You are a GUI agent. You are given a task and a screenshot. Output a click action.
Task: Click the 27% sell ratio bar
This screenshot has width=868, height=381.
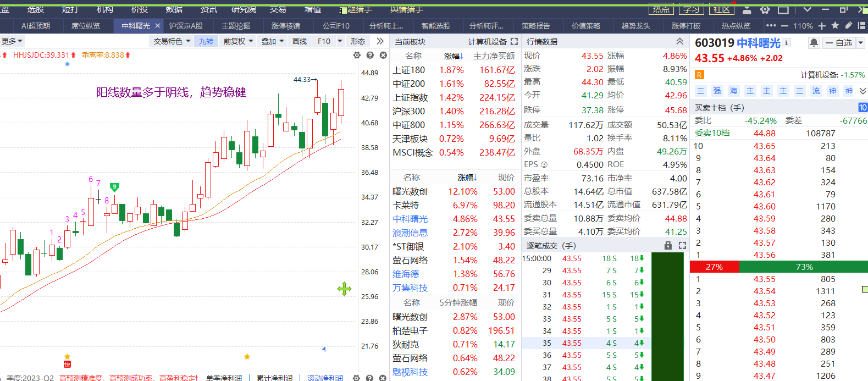(715, 267)
